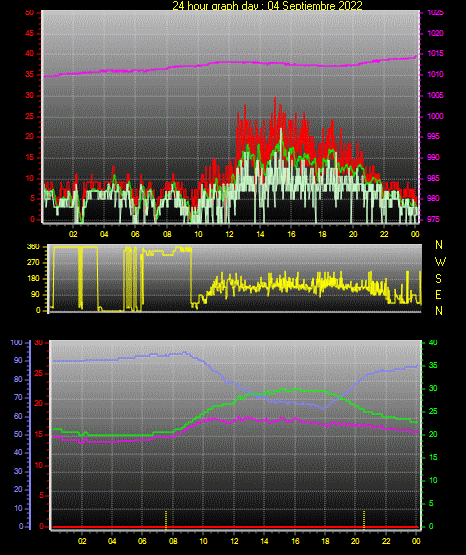Image resolution: width=466 pixels, height=555 pixels.
Task: Click the 00 hour label under bottom graph
Action: (x=416, y=541)
